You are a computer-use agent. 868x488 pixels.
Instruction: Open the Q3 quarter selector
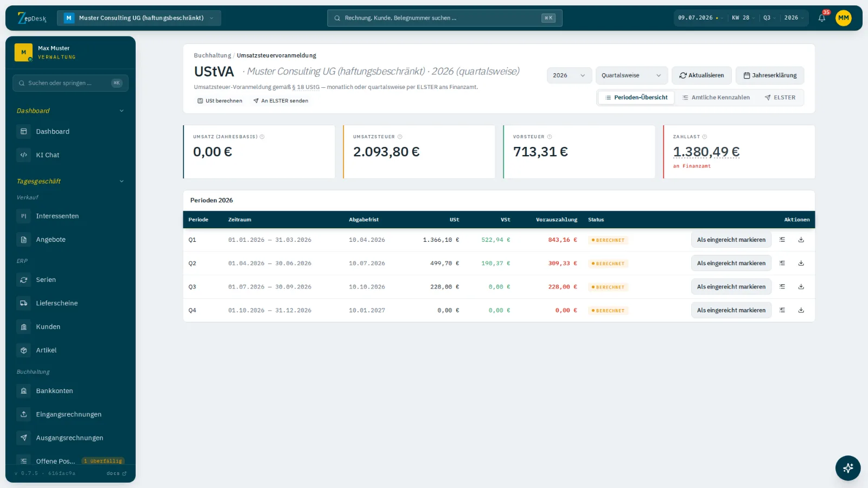point(769,18)
